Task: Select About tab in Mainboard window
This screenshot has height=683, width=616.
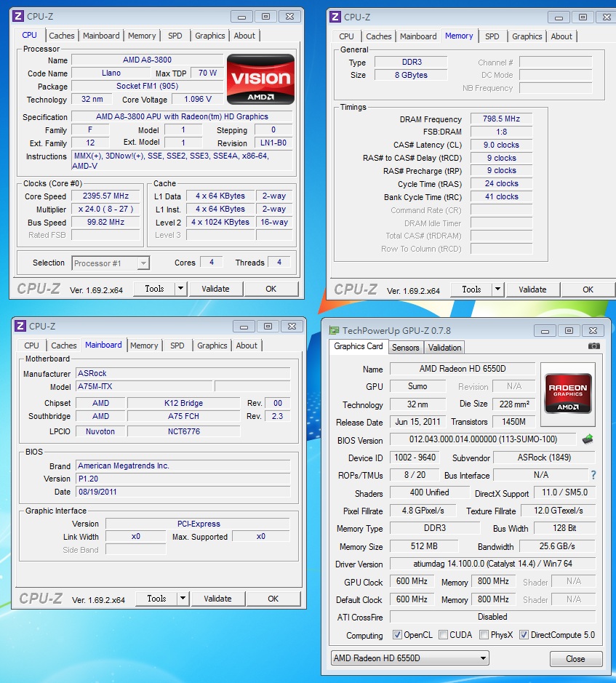Action: point(247,346)
